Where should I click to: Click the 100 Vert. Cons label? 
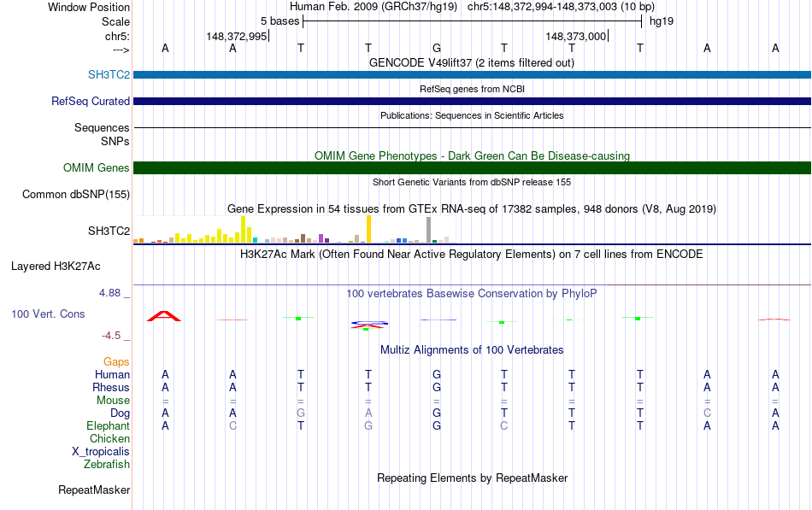[48, 314]
